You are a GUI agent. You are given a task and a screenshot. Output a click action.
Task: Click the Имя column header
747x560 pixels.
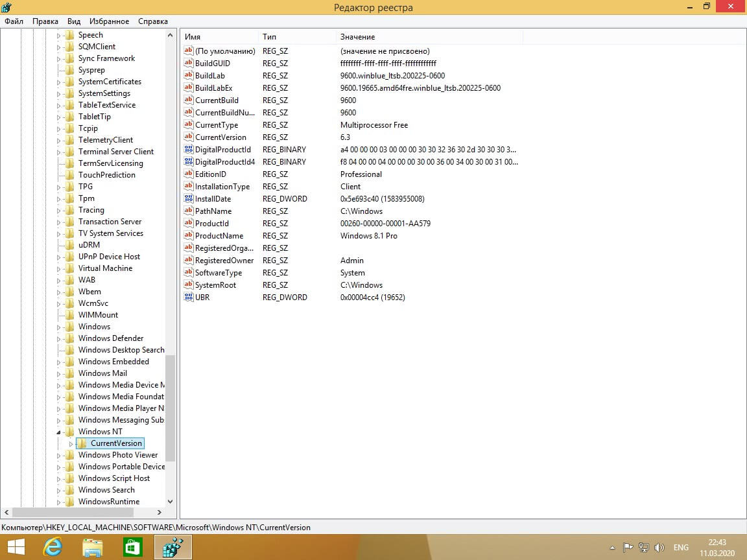pyautogui.click(x=193, y=37)
